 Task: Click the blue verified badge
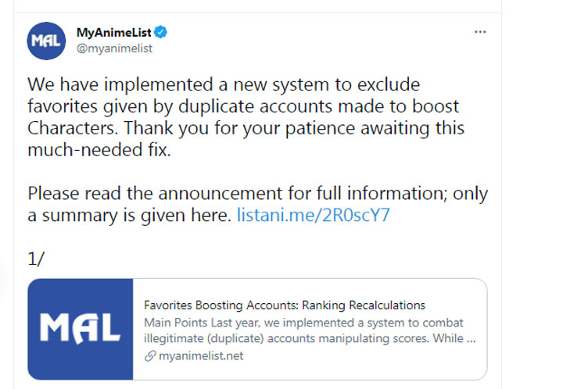coord(160,33)
